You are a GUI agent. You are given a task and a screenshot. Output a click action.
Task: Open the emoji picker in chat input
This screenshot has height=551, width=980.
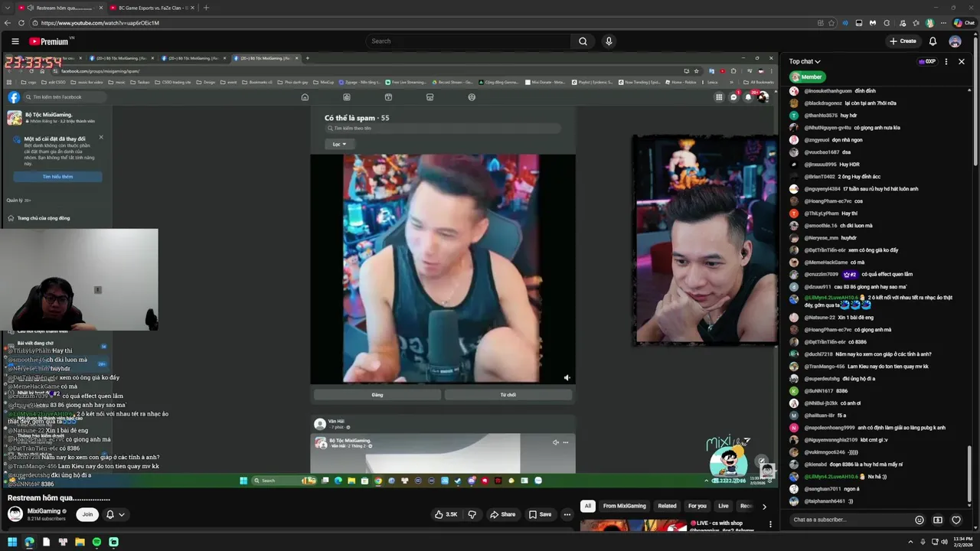(x=920, y=520)
